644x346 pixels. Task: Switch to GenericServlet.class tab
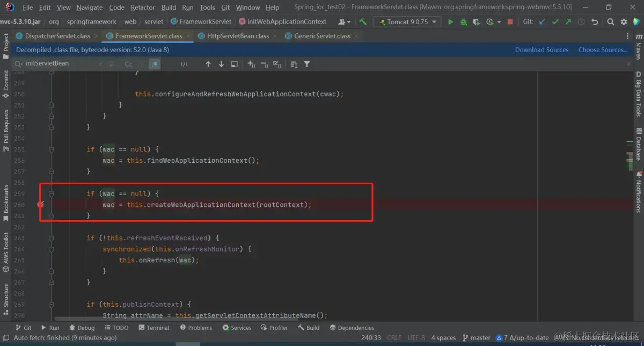point(323,36)
